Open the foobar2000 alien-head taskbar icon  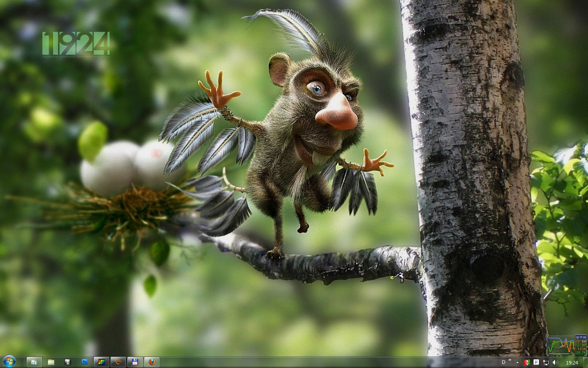[68, 362]
